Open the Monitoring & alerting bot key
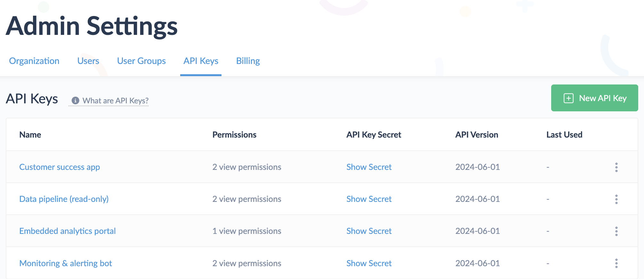 [x=66, y=263]
